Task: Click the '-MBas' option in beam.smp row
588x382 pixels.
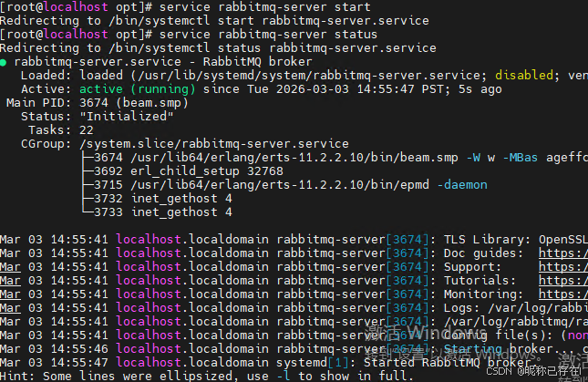Action: tap(521, 158)
